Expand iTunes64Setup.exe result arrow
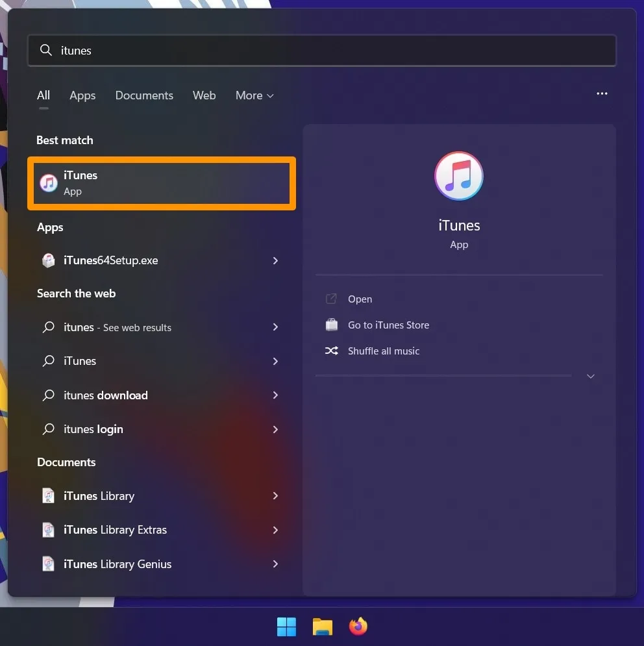644x646 pixels. [x=275, y=260]
